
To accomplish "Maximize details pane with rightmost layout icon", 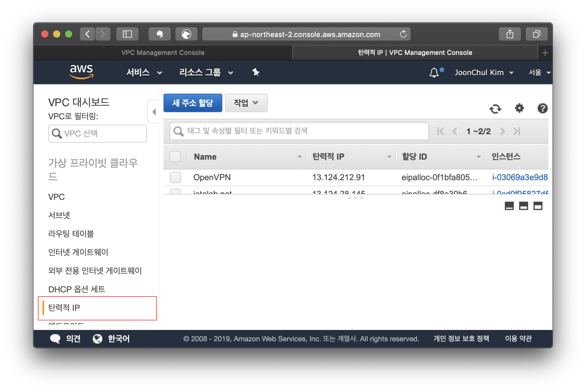I will click(538, 206).
